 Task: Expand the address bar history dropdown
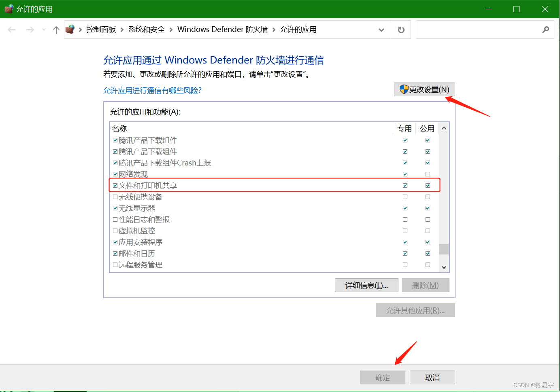(381, 30)
